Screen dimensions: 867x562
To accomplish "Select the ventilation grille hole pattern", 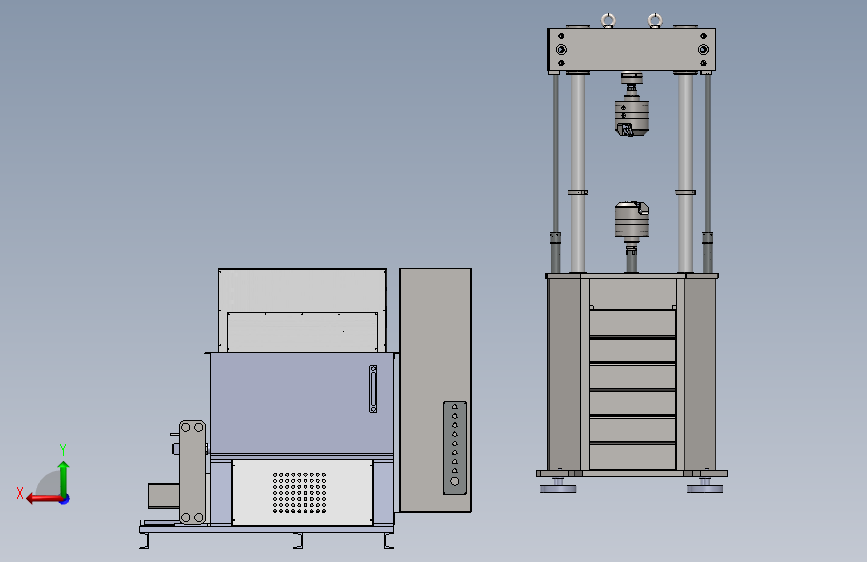I will (299, 492).
